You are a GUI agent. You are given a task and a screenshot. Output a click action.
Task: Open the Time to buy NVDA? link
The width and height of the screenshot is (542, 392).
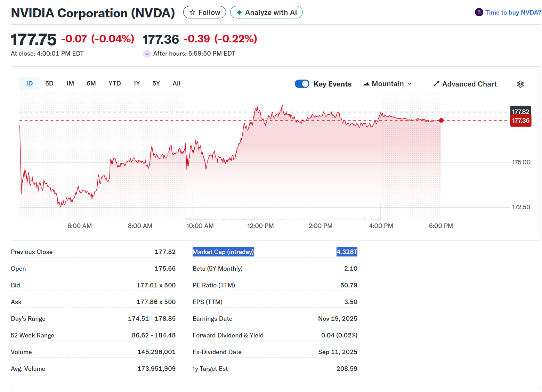513,13
